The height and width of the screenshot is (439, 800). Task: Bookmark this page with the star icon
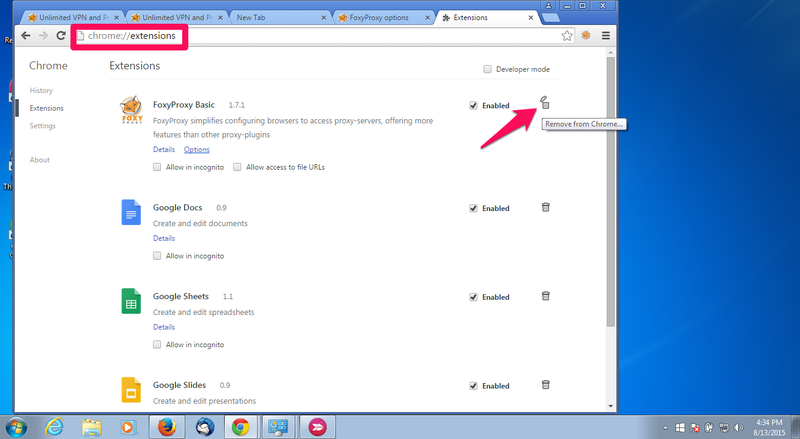click(567, 36)
